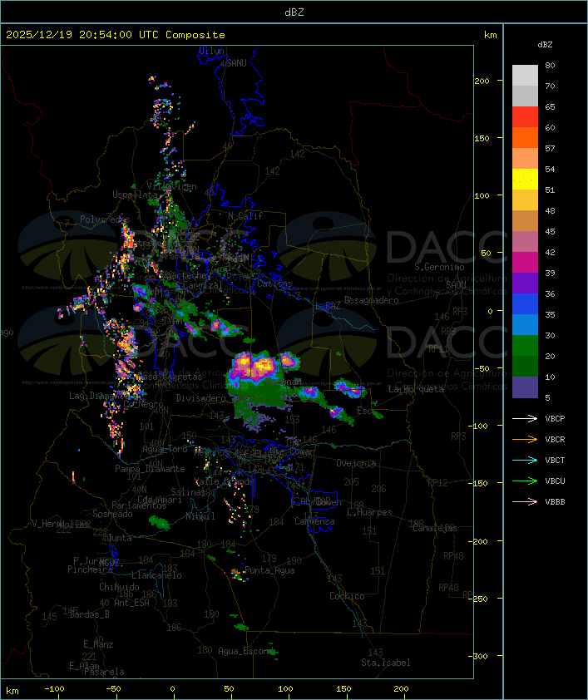Click the VBBB legend label
This screenshot has height=700, width=588.
[x=555, y=502]
